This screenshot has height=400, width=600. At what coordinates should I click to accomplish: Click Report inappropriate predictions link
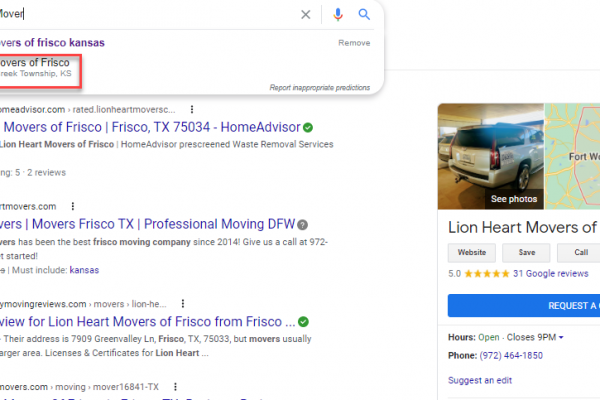click(319, 88)
